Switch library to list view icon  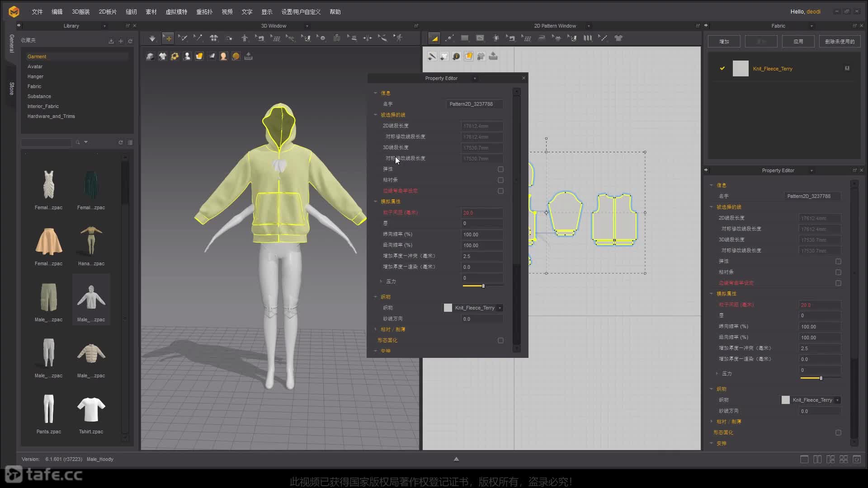point(130,142)
